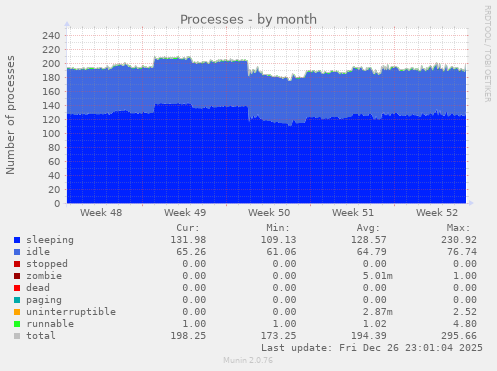
Task: Click sleeping minimum value 109.13
Action: pyautogui.click(x=278, y=240)
